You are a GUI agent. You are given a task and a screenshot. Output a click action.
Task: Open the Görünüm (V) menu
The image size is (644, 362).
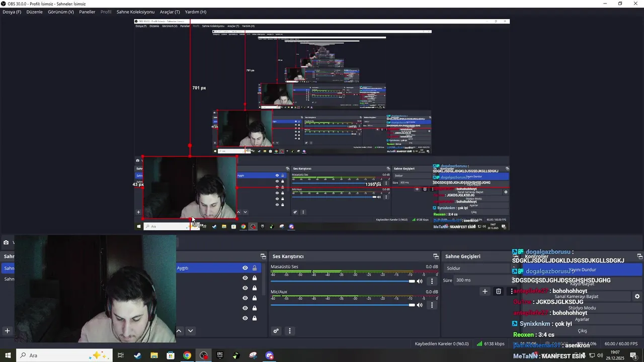[x=61, y=12]
